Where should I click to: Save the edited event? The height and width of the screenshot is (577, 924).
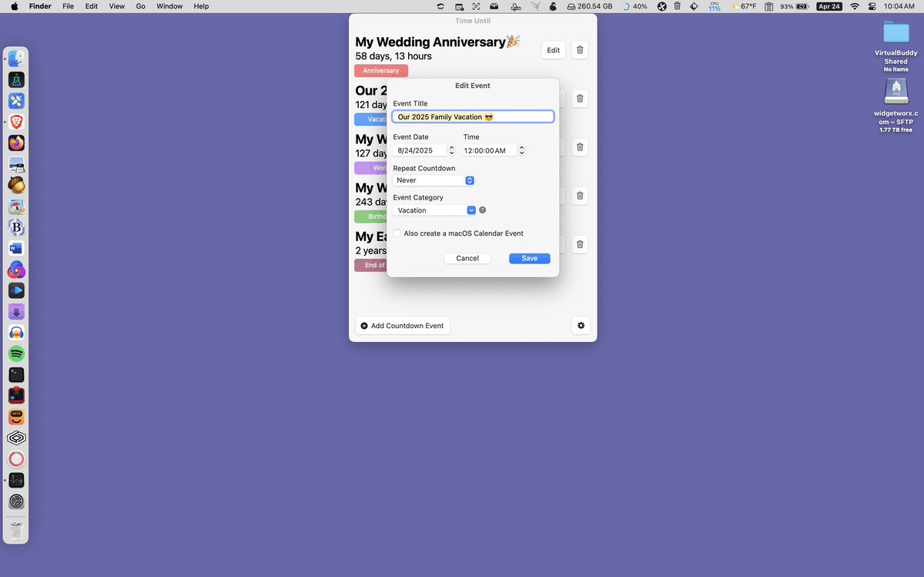[530, 258]
